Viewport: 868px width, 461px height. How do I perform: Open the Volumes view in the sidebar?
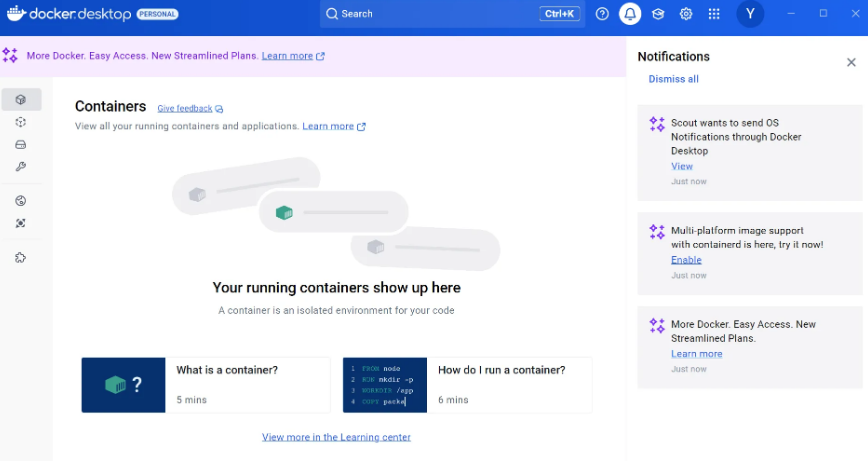click(x=21, y=144)
